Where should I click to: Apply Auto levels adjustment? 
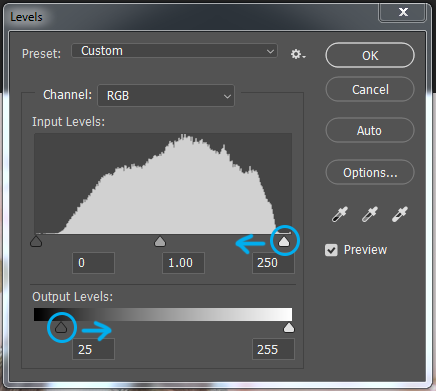click(x=370, y=130)
